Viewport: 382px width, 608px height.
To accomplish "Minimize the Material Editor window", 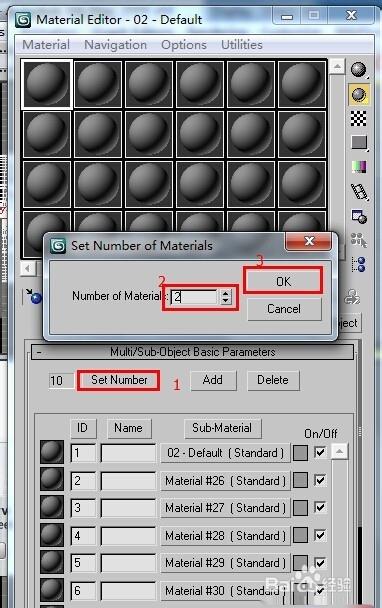I will (x=287, y=16).
